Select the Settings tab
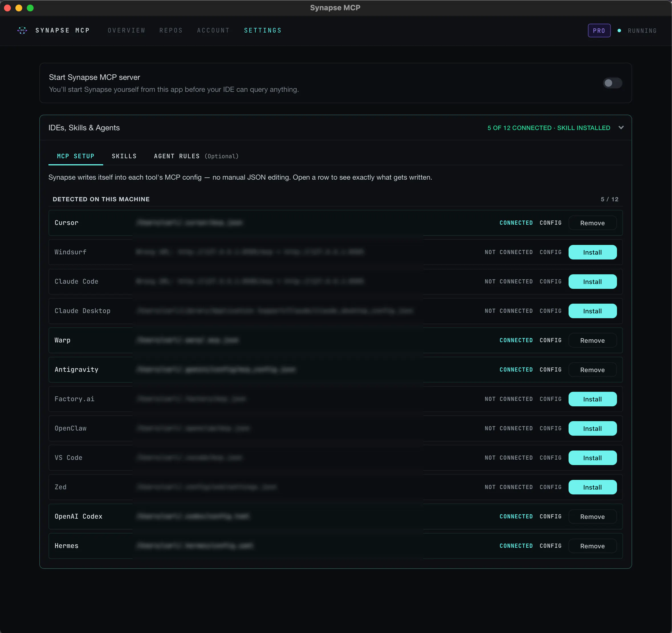The width and height of the screenshot is (672, 633). click(263, 31)
